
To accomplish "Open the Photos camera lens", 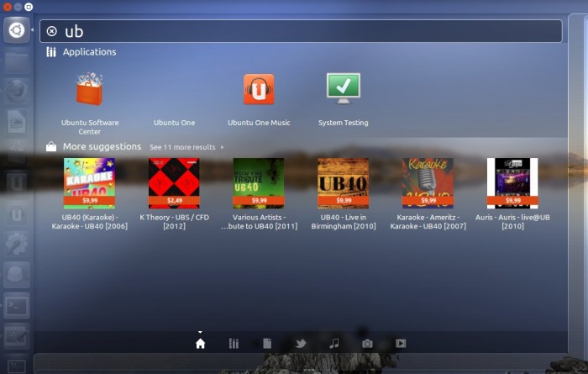I will 367,343.
